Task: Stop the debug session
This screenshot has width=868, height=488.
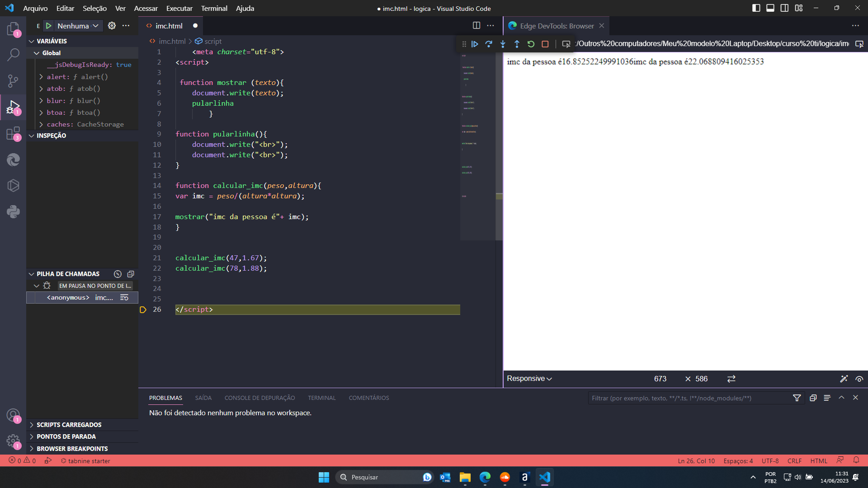Action: point(545,44)
